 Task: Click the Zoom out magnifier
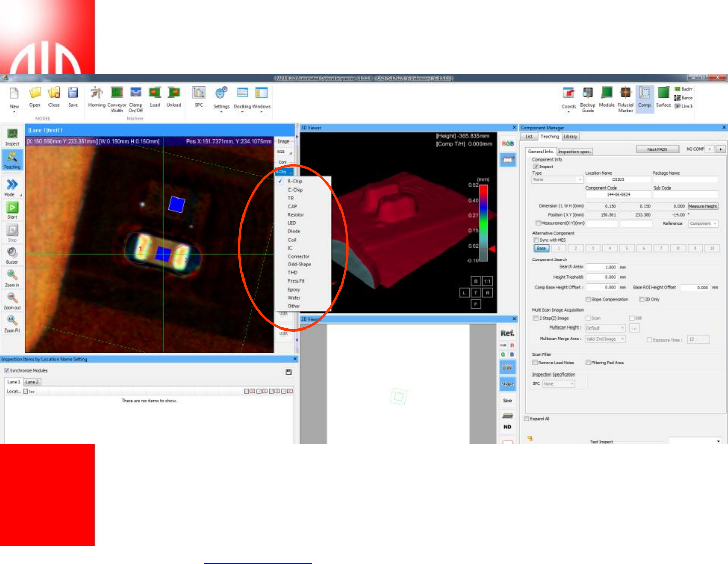coord(12,298)
